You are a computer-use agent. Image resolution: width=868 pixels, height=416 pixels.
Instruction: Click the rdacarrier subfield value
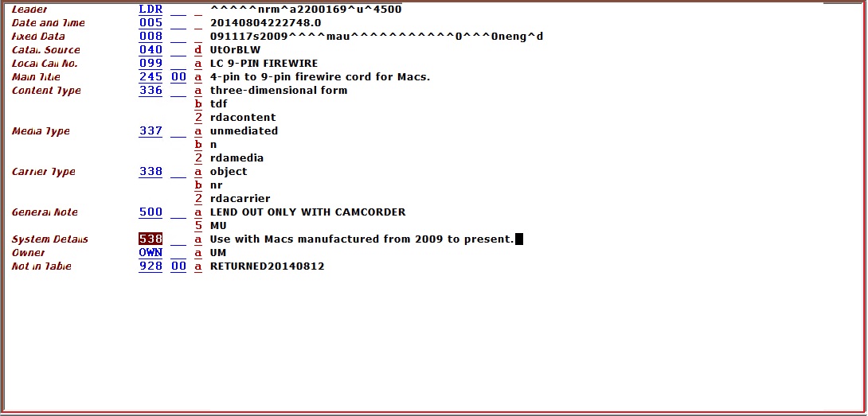[x=240, y=198]
